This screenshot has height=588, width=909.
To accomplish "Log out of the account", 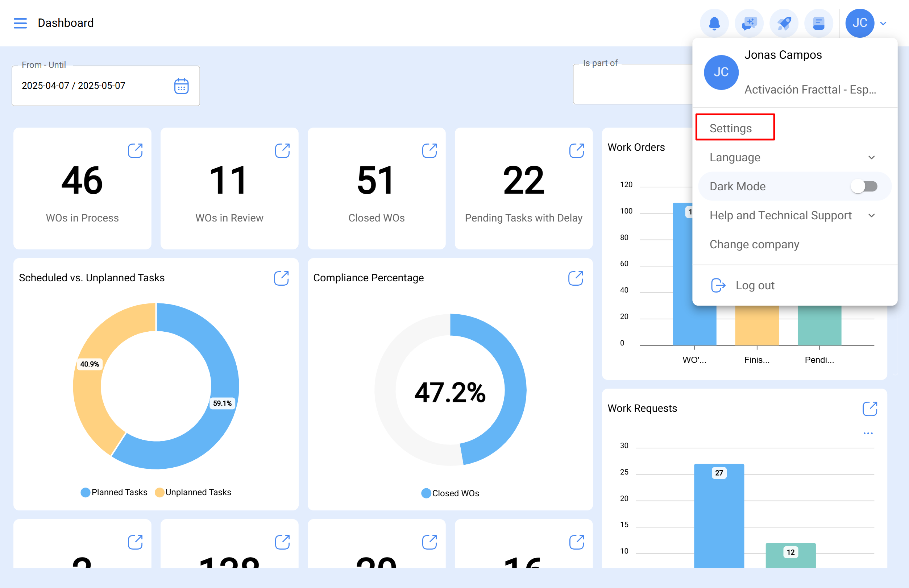I will 755,285.
